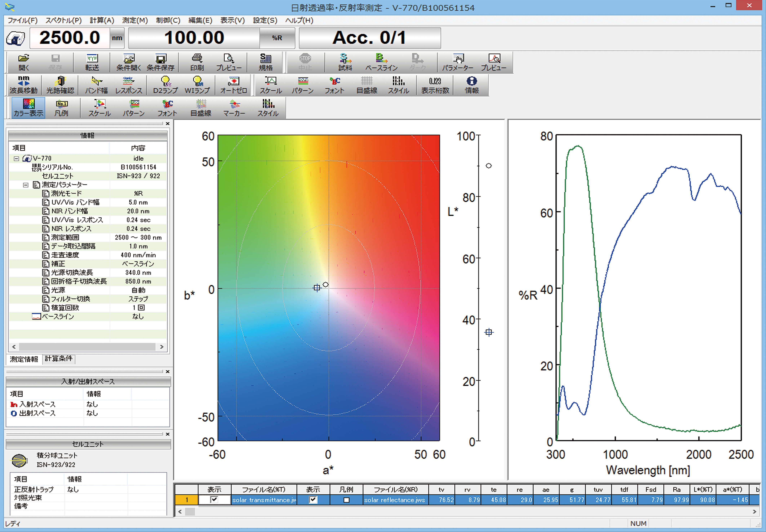
Task: Close the セルユニット panel
Action: point(168,434)
